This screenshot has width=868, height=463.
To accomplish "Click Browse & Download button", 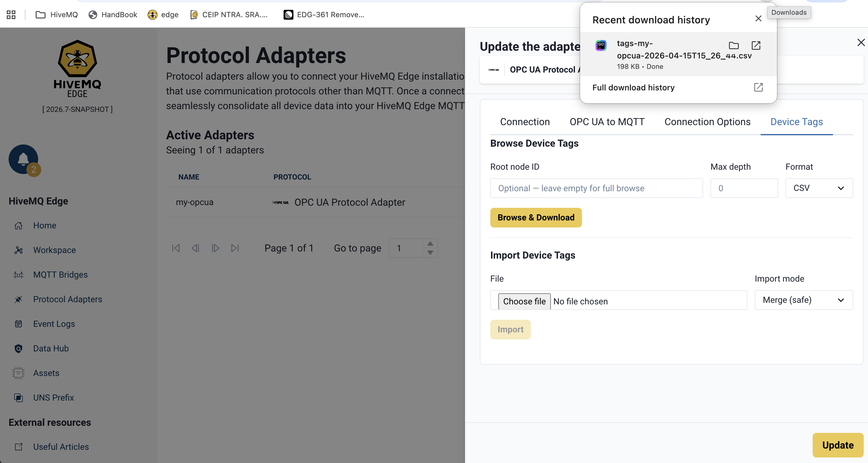I will click(x=536, y=218).
